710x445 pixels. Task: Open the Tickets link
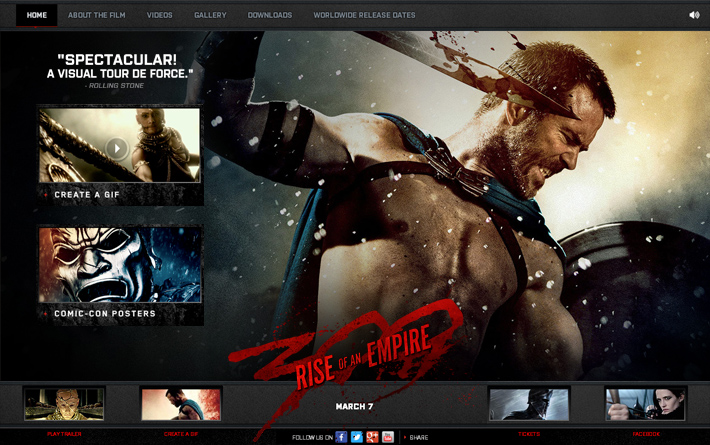pyautogui.click(x=529, y=434)
